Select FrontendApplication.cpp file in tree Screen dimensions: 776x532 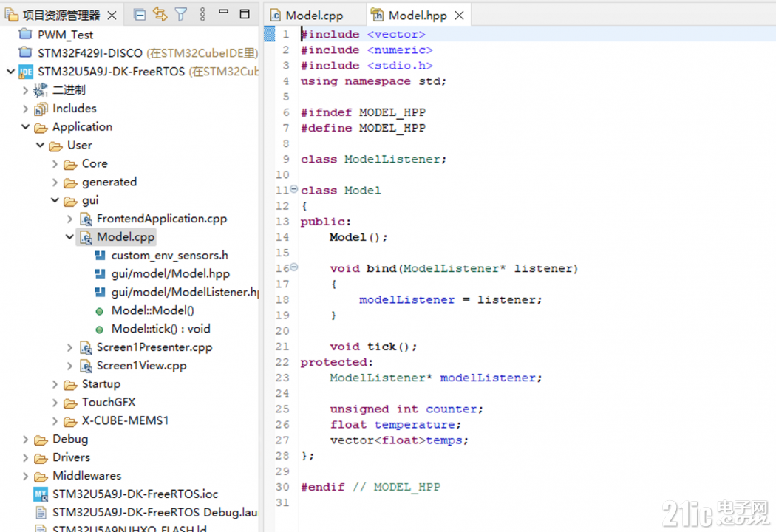tap(162, 218)
